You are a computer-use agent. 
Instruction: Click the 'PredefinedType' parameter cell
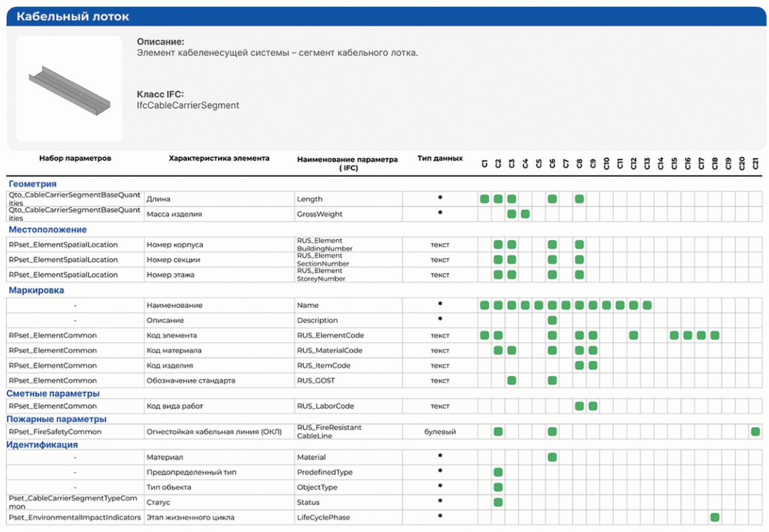point(348,472)
